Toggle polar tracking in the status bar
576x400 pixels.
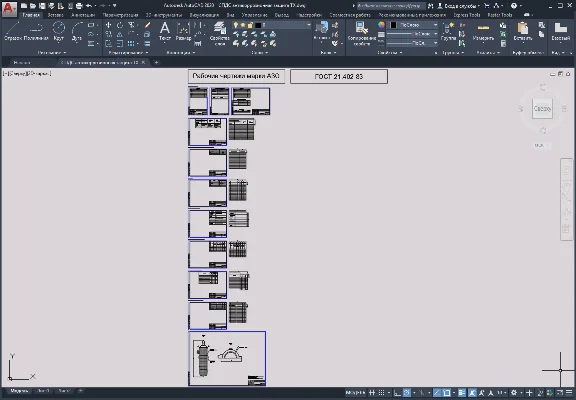(x=407, y=393)
